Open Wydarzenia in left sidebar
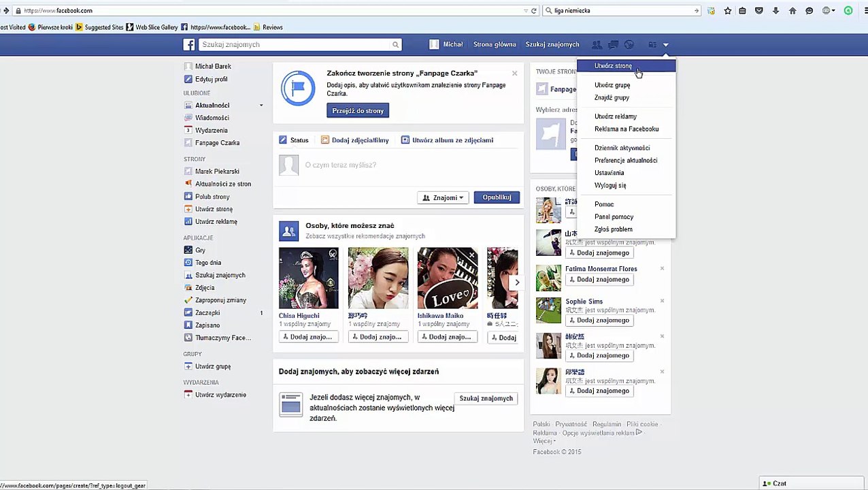868x490 pixels. pos(212,131)
